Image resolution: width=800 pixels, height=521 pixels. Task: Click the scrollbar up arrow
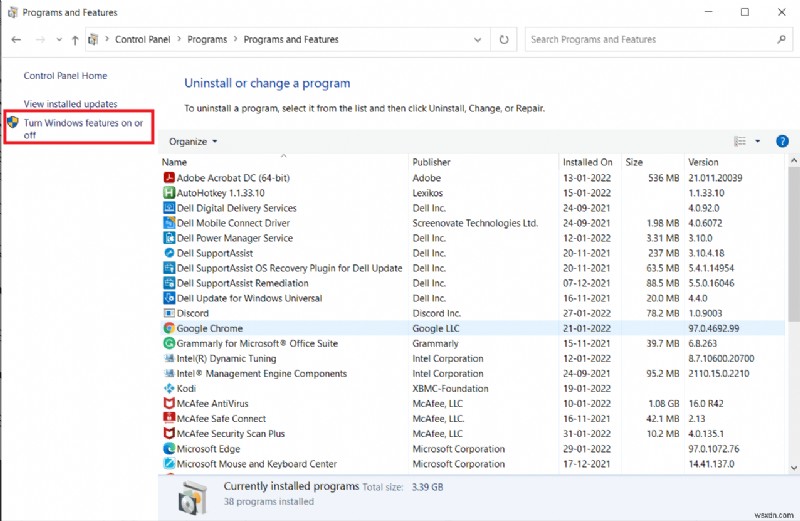coord(793,160)
